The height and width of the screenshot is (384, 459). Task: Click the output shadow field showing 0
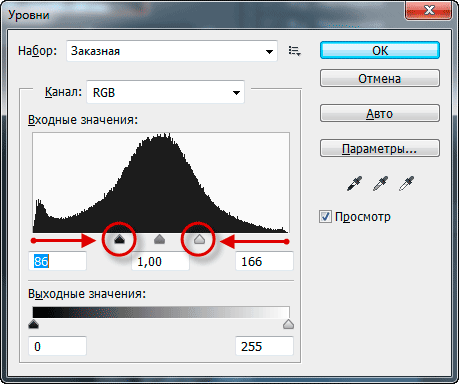pos(57,346)
